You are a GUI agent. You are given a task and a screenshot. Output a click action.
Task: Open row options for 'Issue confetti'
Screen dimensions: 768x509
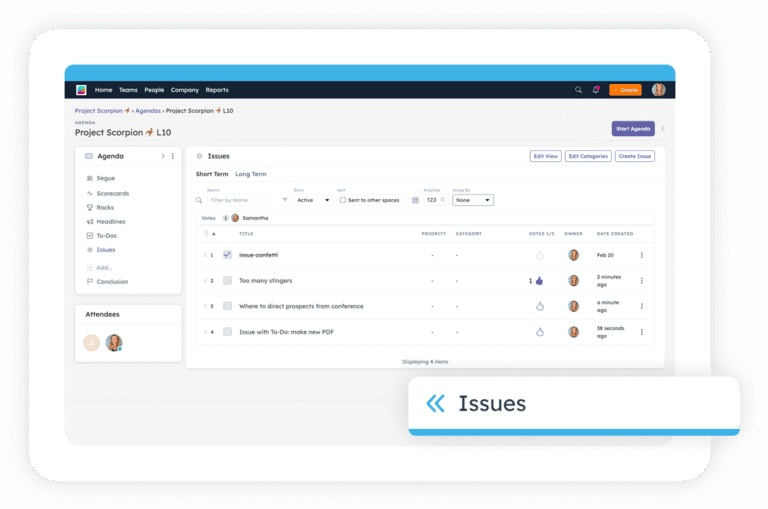tap(642, 255)
